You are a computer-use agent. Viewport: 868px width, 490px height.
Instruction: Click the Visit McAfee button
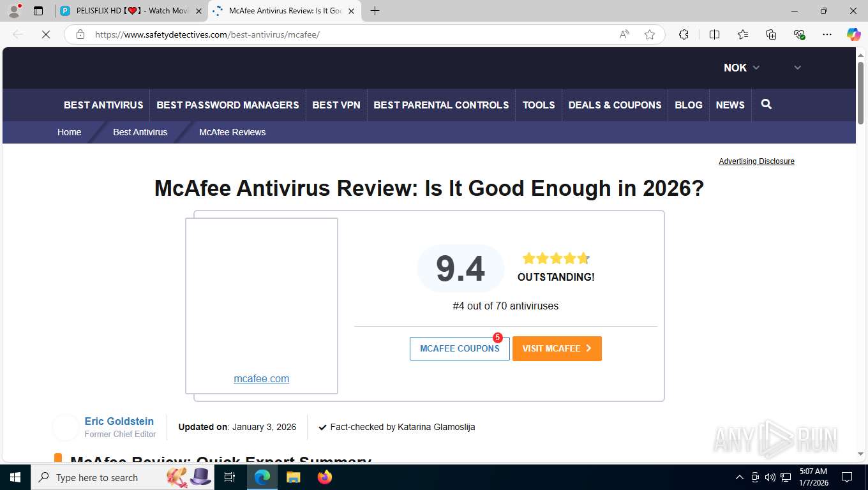557,348
